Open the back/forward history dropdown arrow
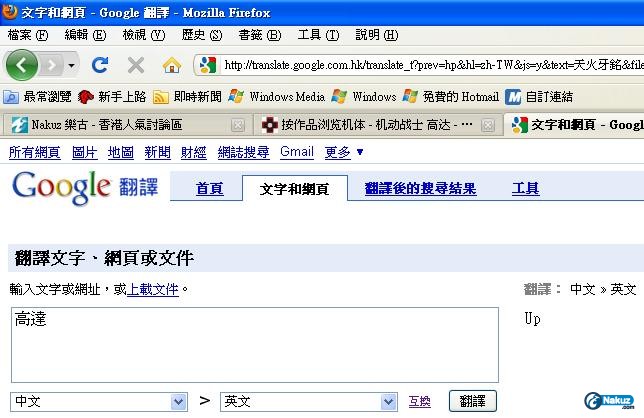This screenshot has width=644, height=418. [x=71, y=65]
